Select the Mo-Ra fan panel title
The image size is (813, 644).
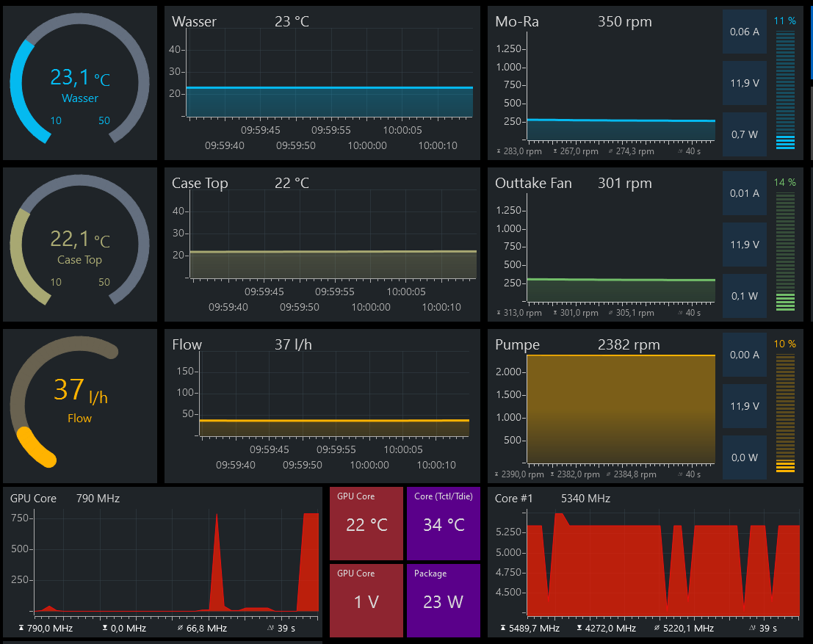coord(517,22)
